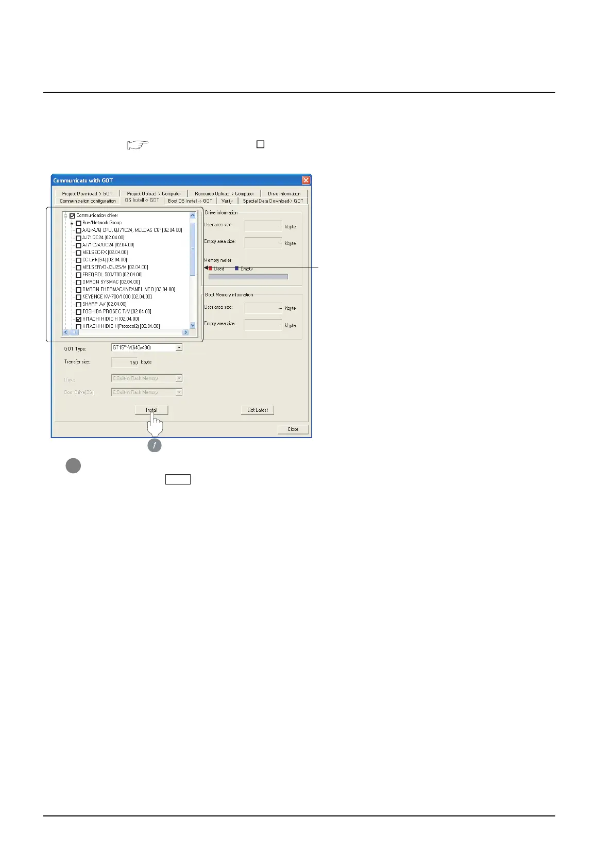Image resolution: width=613 pixels, height=868 pixels.
Task: Click the Close button
Action: [x=293, y=429]
